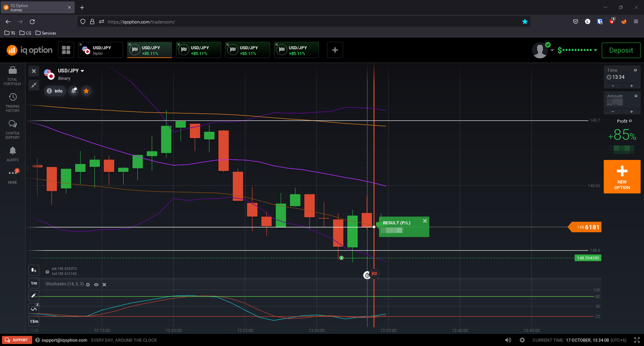644x346 pixels.
Task: Open the TG bookmark folder
Action: tap(10, 33)
